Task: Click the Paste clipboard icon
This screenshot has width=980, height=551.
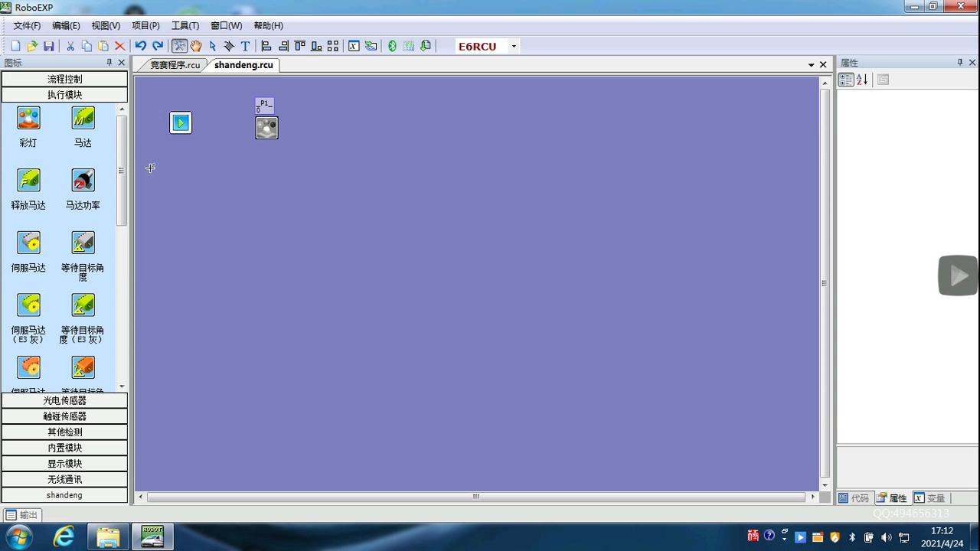Action: click(x=103, y=46)
